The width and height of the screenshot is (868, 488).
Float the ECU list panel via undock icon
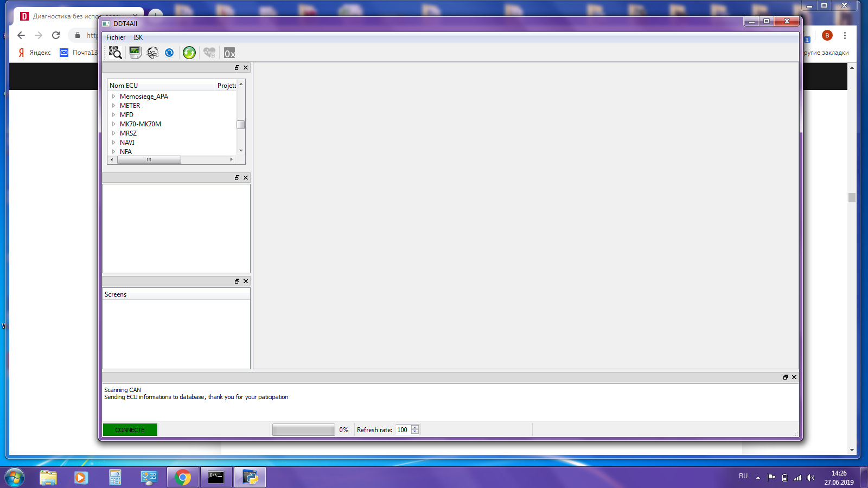point(237,68)
